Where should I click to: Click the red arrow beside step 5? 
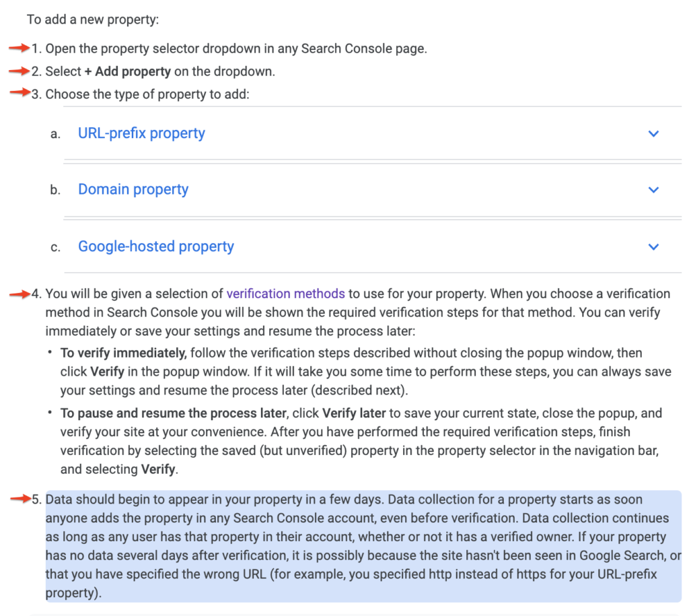(x=21, y=499)
